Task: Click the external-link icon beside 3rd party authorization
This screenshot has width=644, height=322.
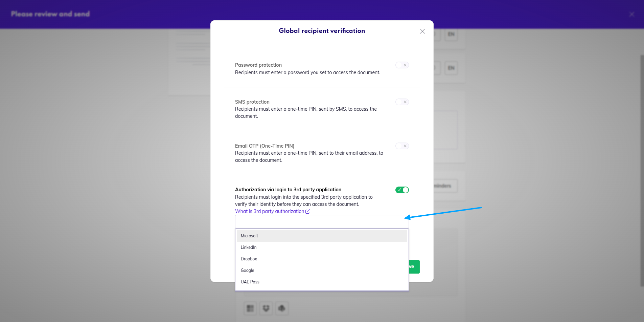Action: 308,211
